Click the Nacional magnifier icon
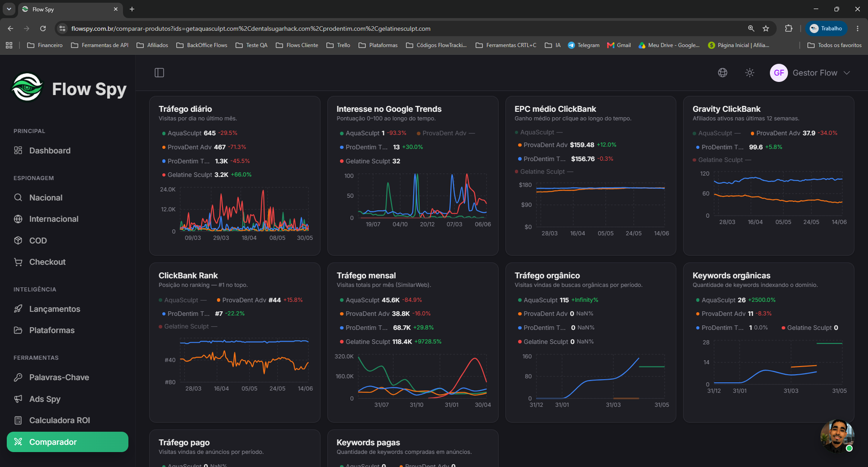The height and width of the screenshot is (467, 868). (18, 198)
